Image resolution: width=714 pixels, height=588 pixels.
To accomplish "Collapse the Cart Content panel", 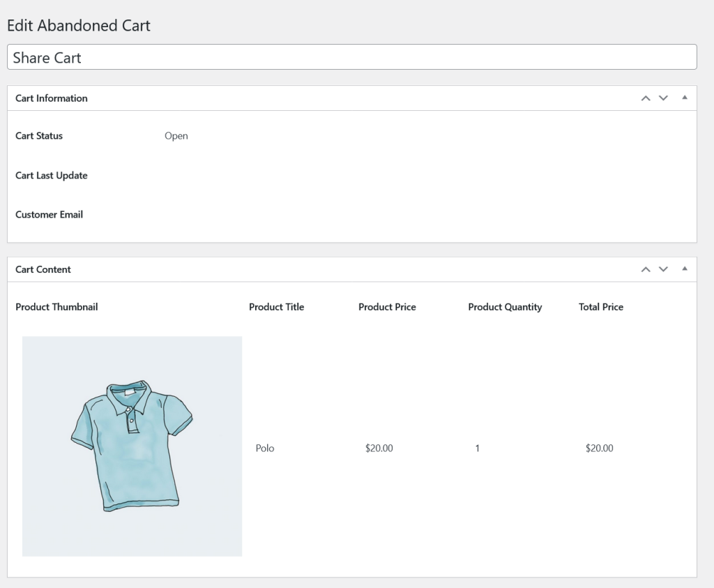I will (685, 269).
